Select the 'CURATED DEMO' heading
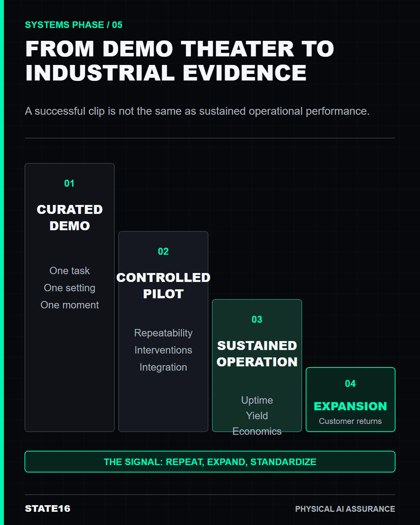Viewport: 420px width, 525px height. [70, 217]
